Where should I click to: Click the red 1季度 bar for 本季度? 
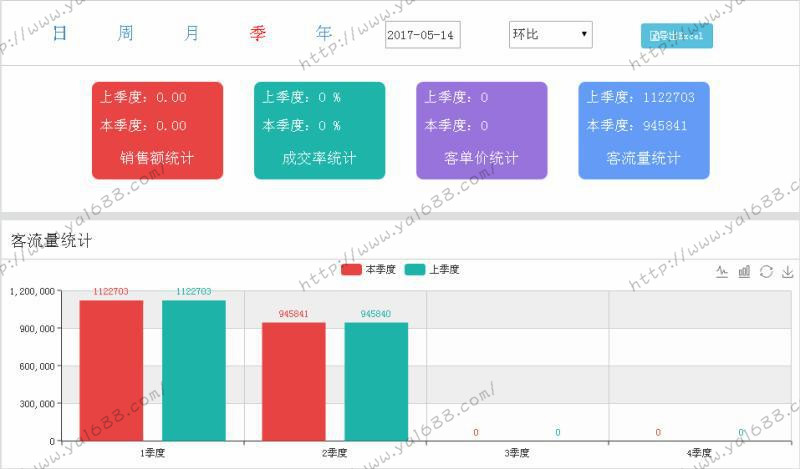[x=111, y=370]
